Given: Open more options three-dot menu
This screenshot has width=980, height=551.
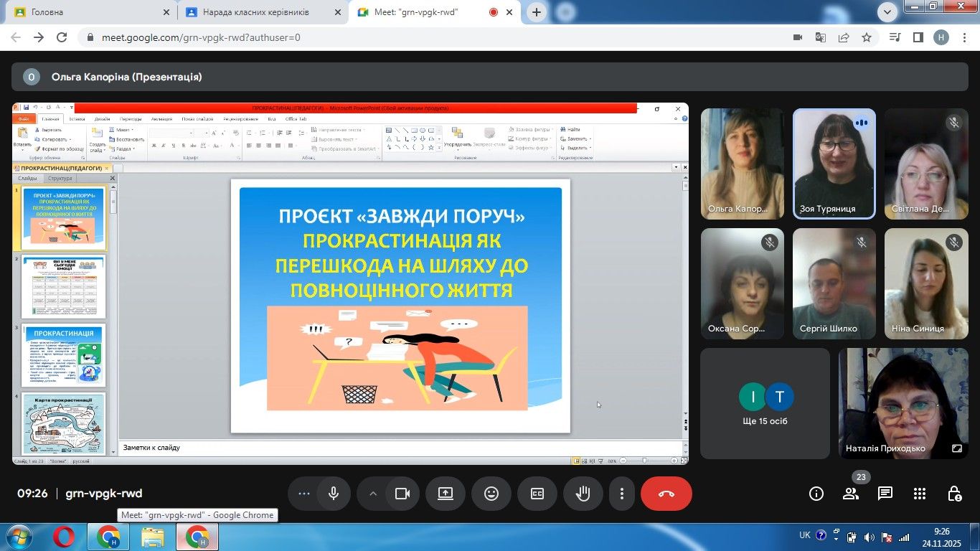Looking at the screenshot, I should tap(622, 494).
